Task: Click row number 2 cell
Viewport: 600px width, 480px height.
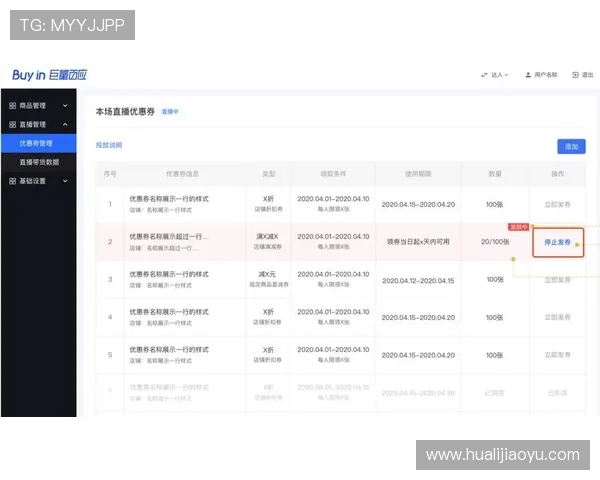Action: pyautogui.click(x=110, y=242)
